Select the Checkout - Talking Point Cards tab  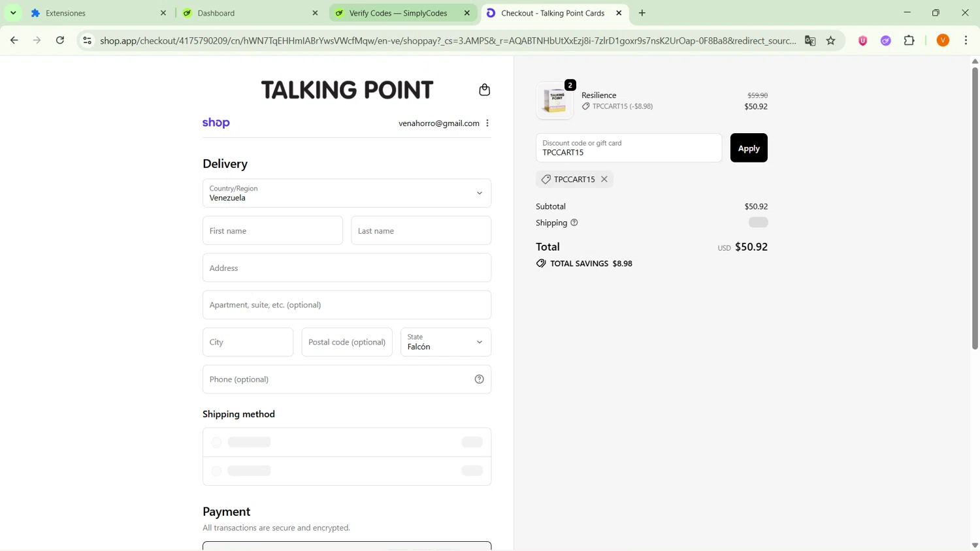tap(554, 13)
